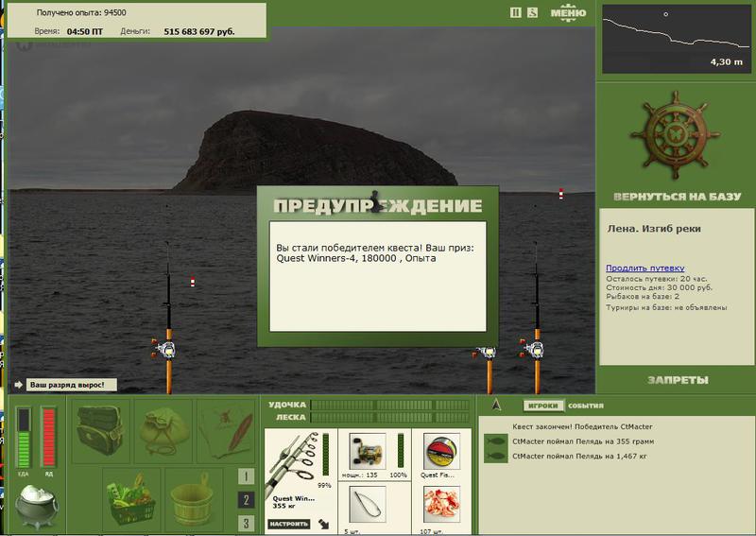Screen dimensions: 756x536
Task: Click the ship's wheel to return to base
Action: (x=676, y=135)
